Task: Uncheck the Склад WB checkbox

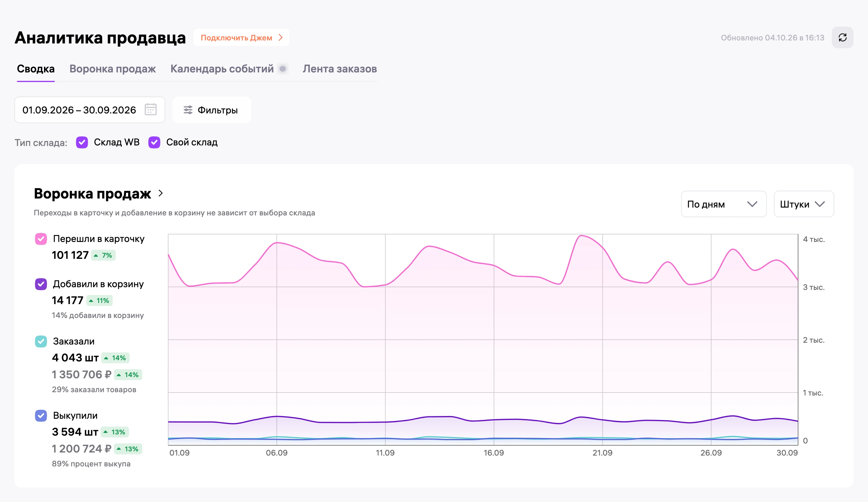Action: pos(82,142)
